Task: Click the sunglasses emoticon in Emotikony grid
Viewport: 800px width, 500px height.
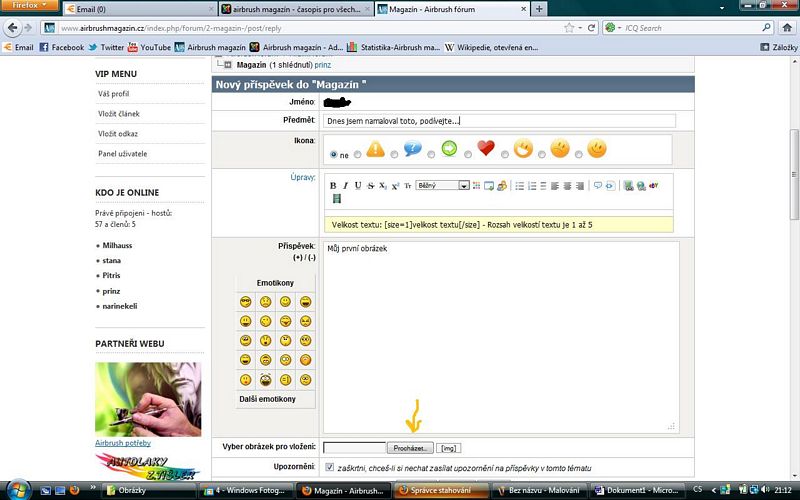Action: [245, 302]
